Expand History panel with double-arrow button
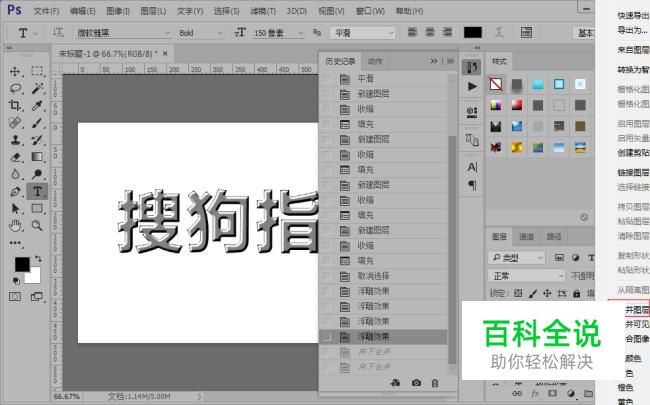The image size is (650, 405). pyautogui.click(x=434, y=61)
